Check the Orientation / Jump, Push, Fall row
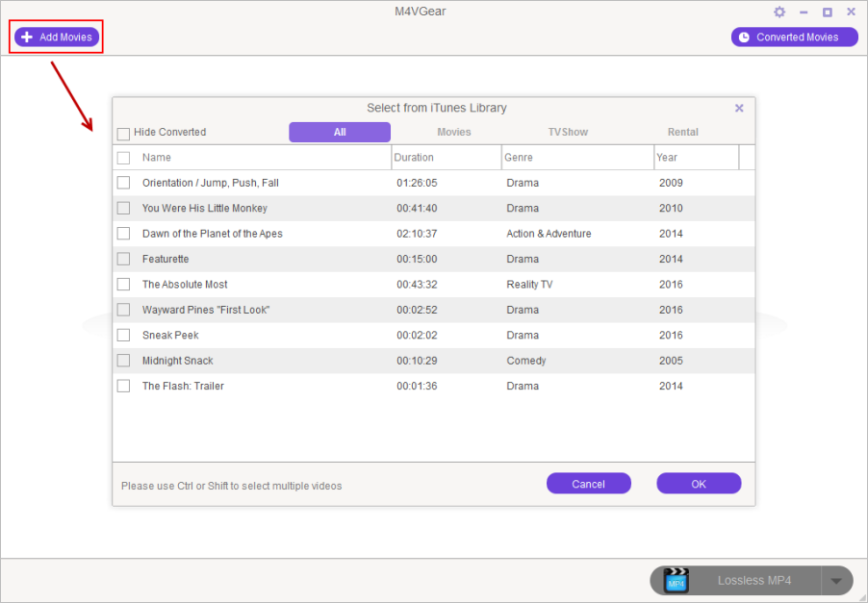 coord(123,183)
